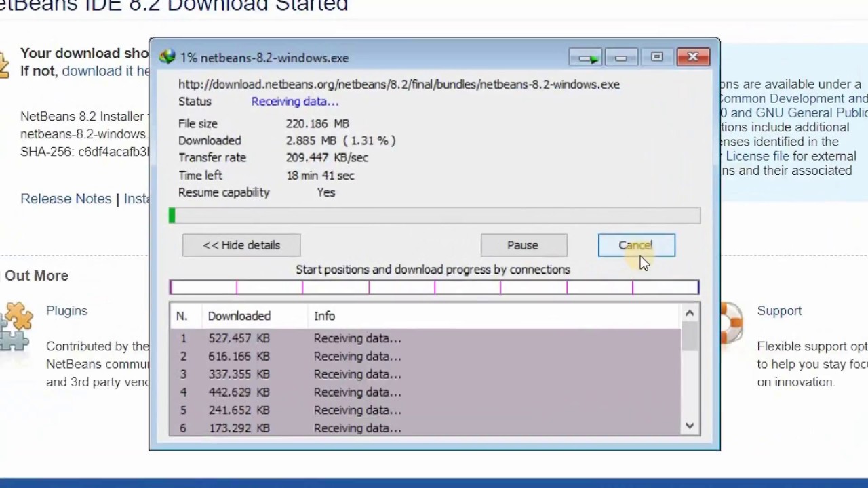This screenshot has width=868, height=488.
Task: Click the download URL text
Action: 399,85
